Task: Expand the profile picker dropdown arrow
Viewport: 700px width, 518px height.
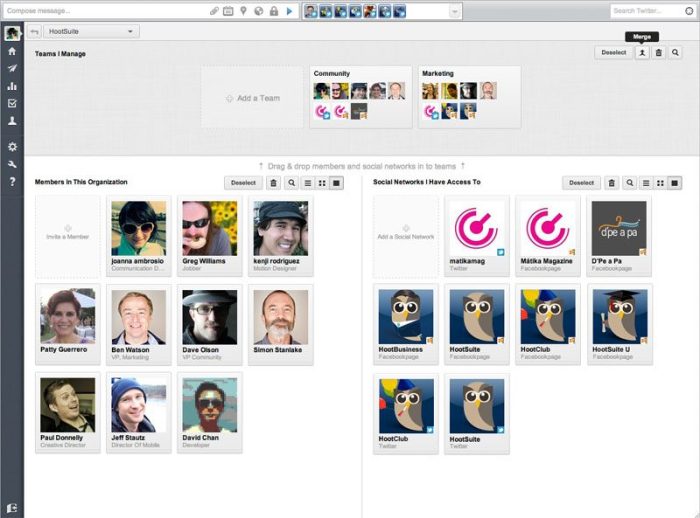Action: tap(454, 11)
